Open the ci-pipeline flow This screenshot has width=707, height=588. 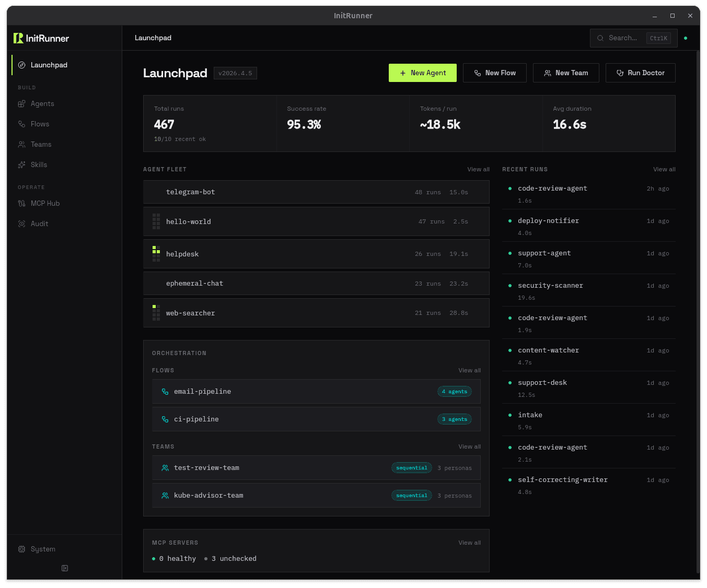coord(316,419)
